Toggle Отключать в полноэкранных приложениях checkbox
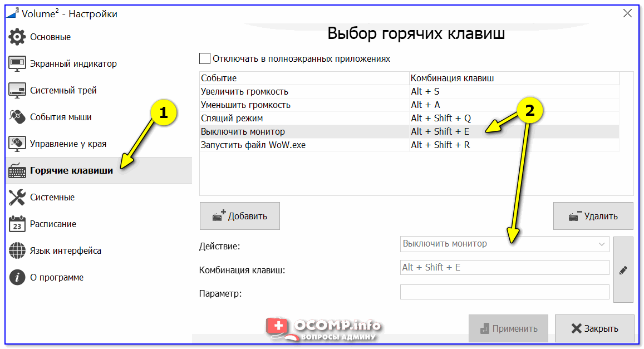644x349 pixels. pyautogui.click(x=205, y=58)
